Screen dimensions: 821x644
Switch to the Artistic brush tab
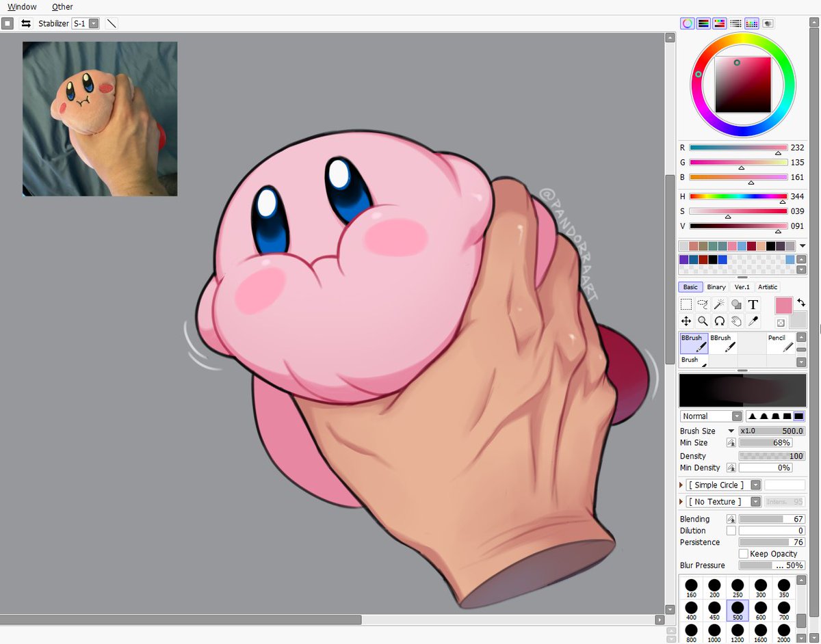pos(768,286)
